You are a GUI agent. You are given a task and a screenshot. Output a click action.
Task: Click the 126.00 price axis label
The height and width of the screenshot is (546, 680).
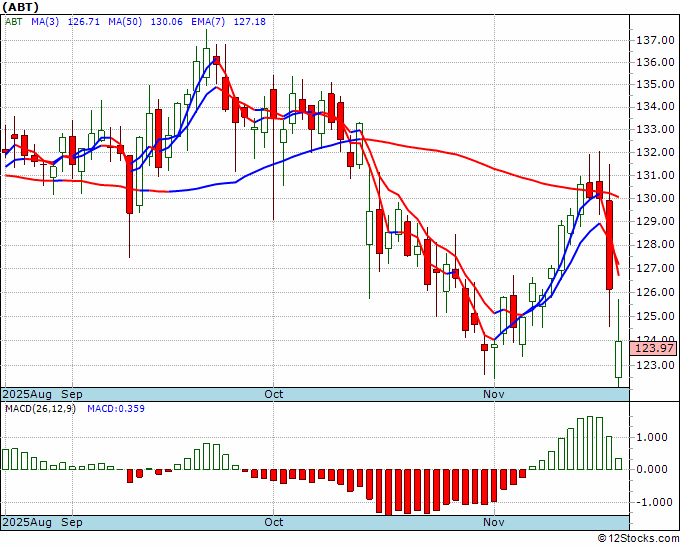(x=655, y=292)
